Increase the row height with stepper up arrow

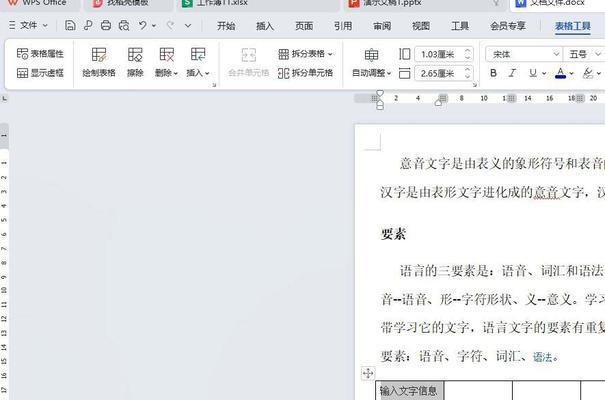[x=468, y=51]
